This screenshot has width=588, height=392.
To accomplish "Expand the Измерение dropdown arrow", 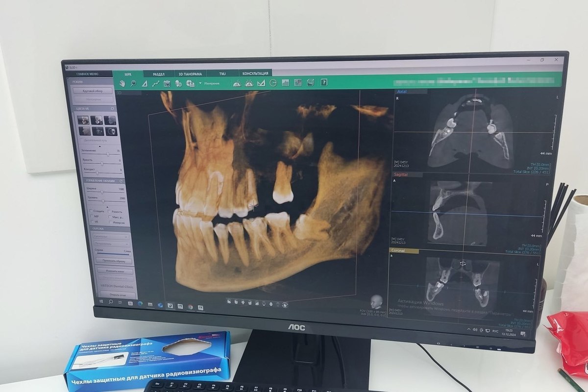I will (x=200, y=83).
